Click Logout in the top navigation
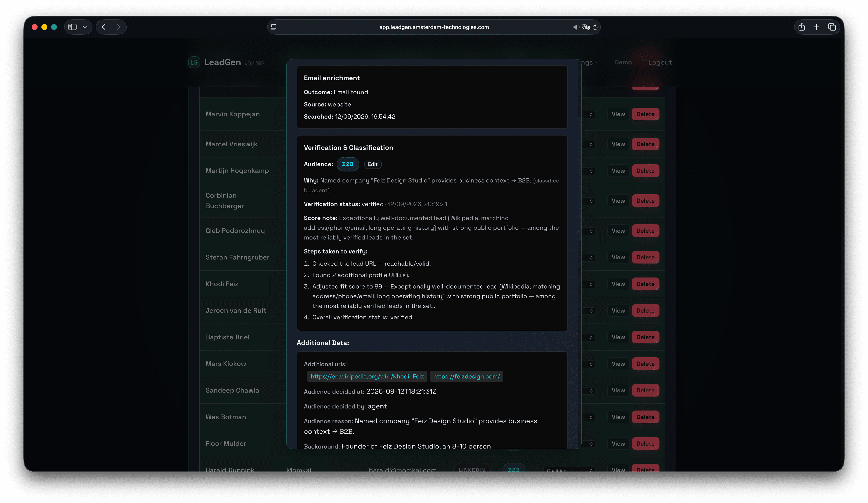This screenshot has height=503, width=868. 660,62
